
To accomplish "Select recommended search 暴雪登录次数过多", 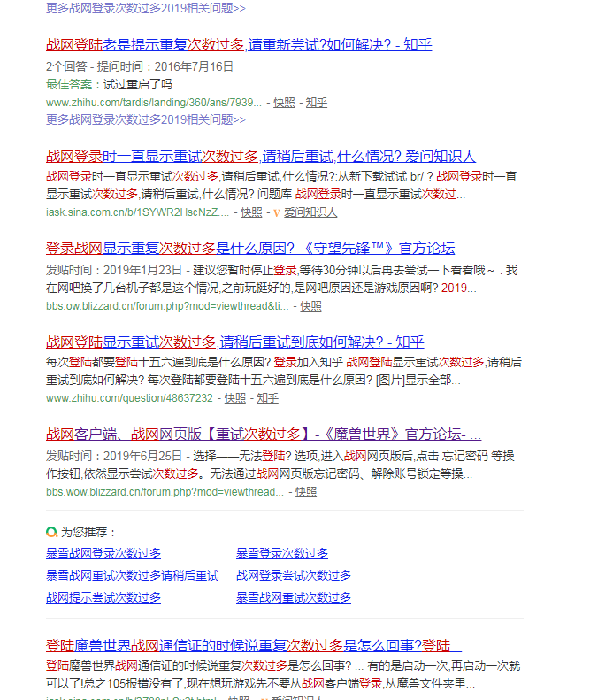I will point(282,554).
